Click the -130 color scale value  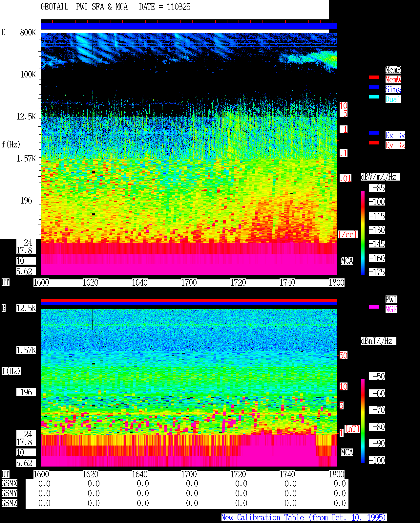click(x=377, y=230)
